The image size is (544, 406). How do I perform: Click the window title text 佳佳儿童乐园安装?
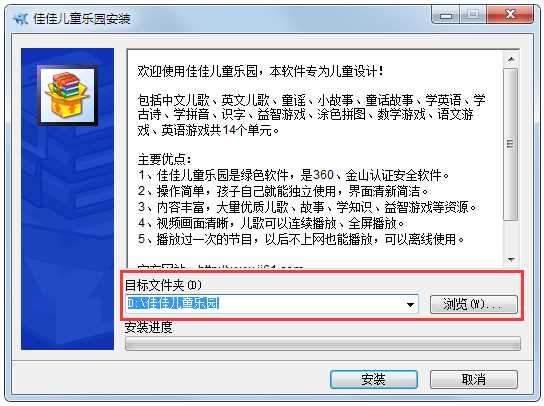pyautogui.click(x=82, y=18)
